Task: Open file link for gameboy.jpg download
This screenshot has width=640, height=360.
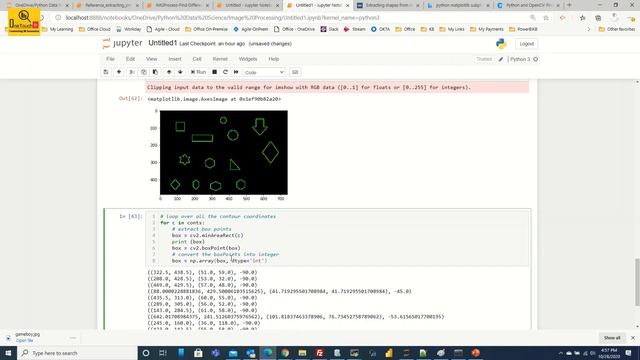Action: coord(24,341)
